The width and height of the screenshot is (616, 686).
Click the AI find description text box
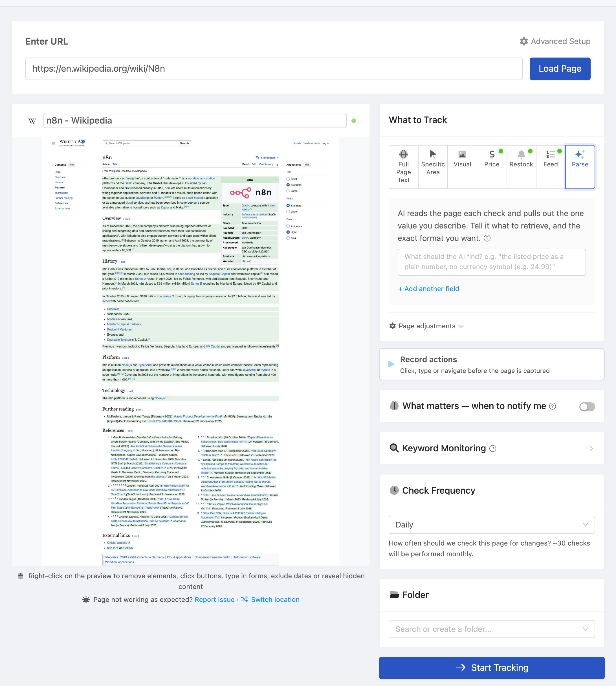point(492,262)
